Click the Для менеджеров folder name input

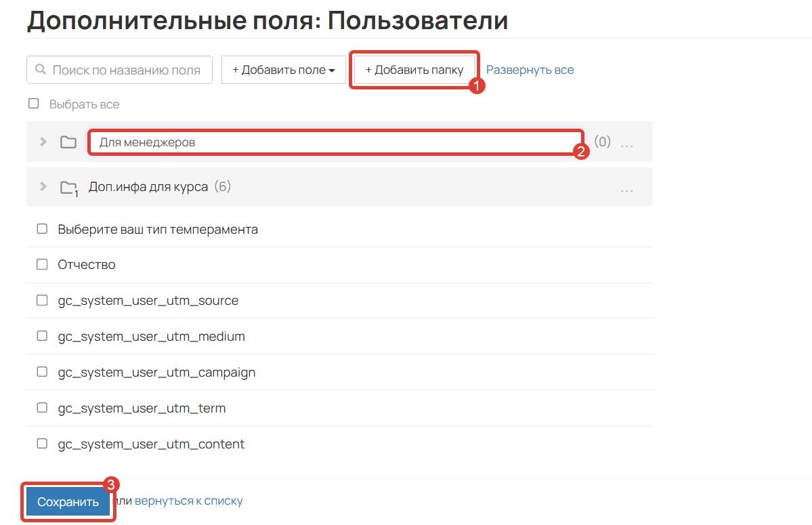coord(336,142)
